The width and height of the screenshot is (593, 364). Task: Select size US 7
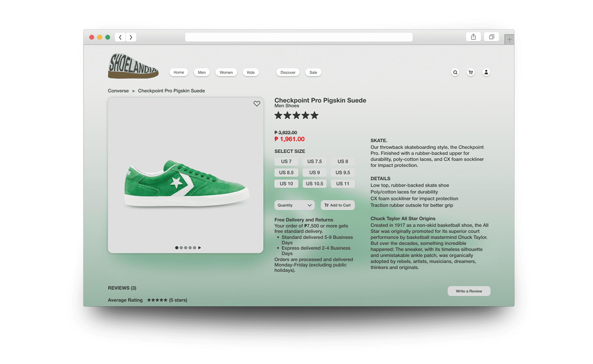point(286,161)
